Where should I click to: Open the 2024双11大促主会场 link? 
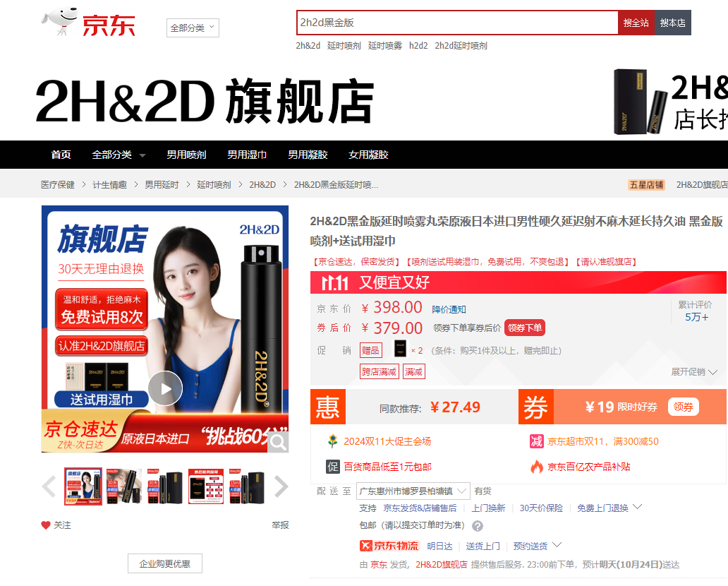coord(387,441)
